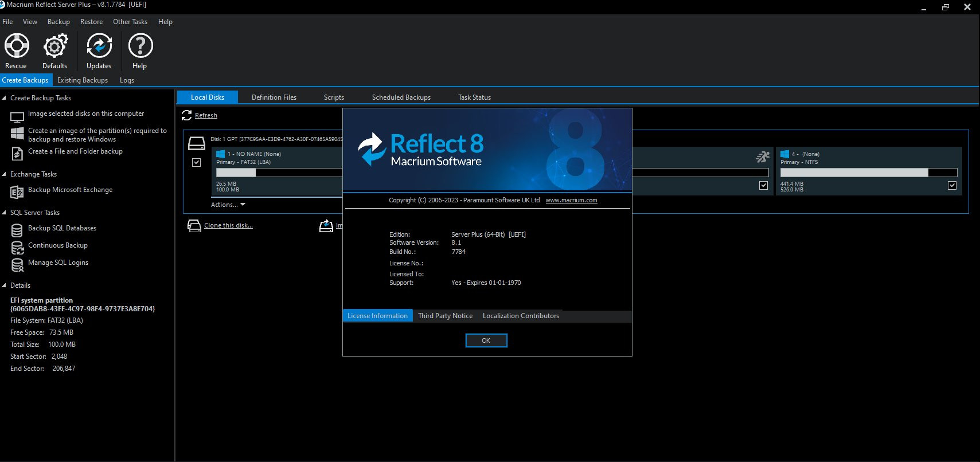Click Manage SQL Logins task text
Image resolution: width=980 pixels, height=462 pixels.
(x=58, y=263)
